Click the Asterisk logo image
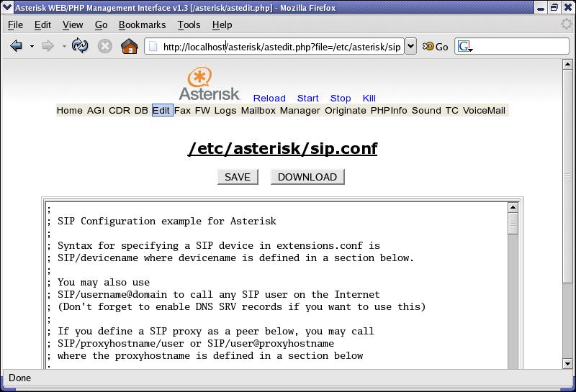The width and height of the screenshot is (576, 392). (x=209, y=84)
